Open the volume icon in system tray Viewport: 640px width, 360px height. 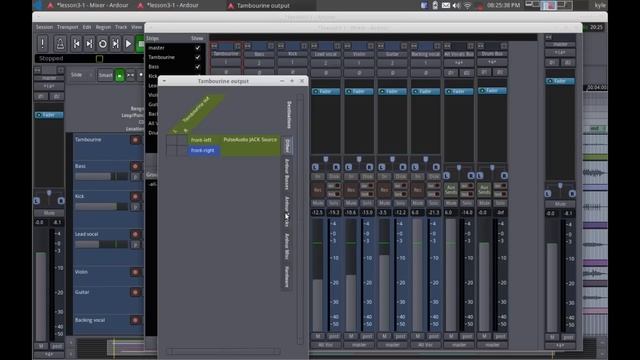coord(456,5)
